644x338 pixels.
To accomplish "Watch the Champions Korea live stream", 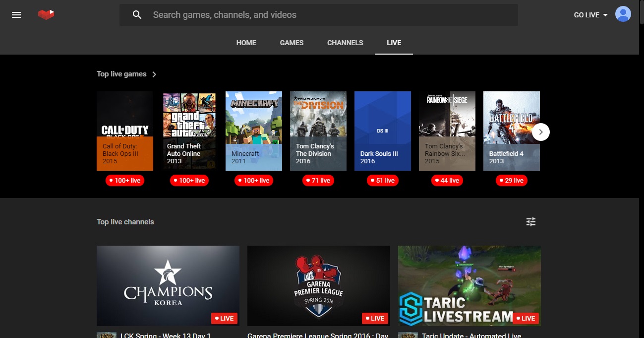I will coord(168,286).
